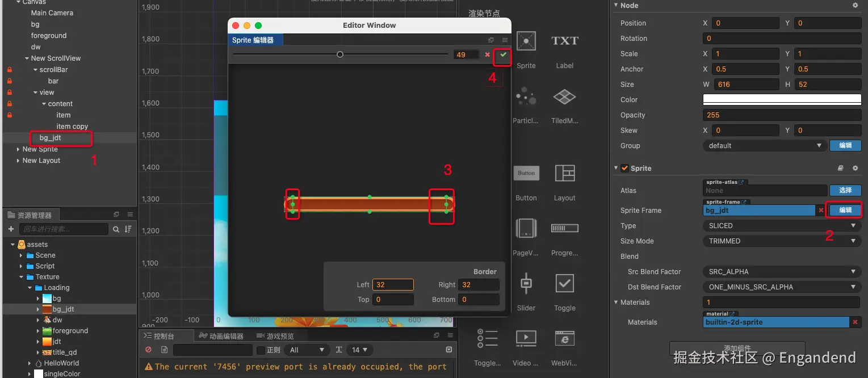
Task: Toggle the Sprite component enabled checkbox
Action: pos(624,168)
